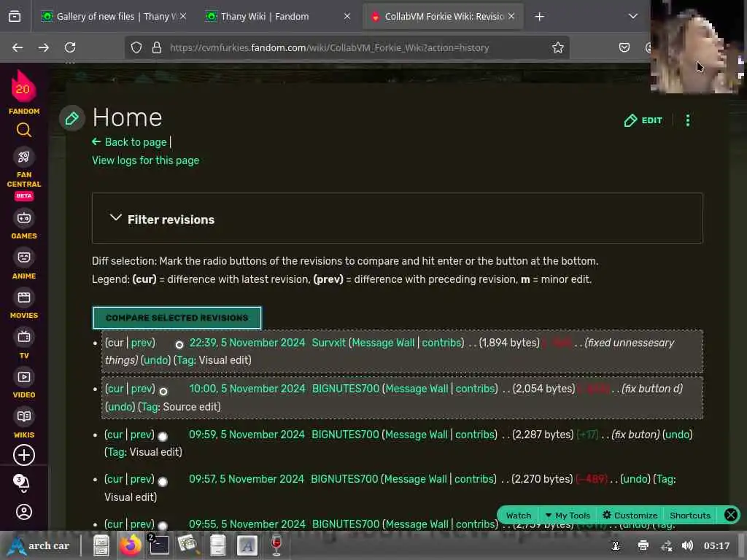Select radio button for 09:59 revision
The height and width of the screenshot is (560, 747).
point(163,436)
